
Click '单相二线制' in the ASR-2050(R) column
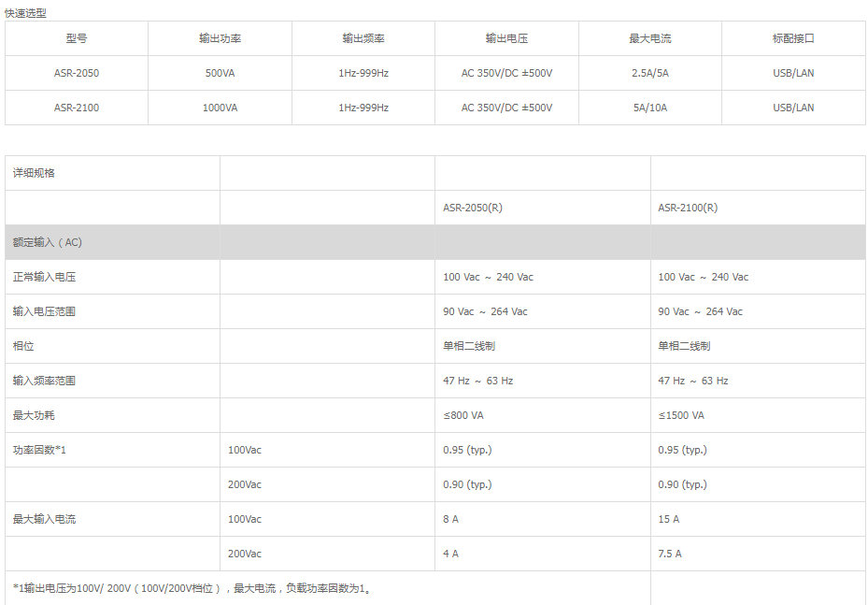click(x=469, y=346)
